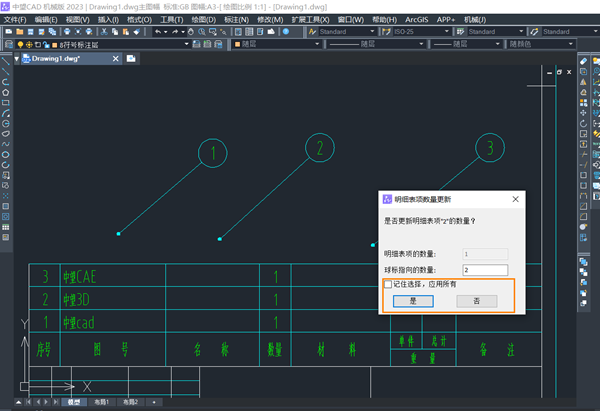Click the 球标指向的数量 input field

click(485, 270)
